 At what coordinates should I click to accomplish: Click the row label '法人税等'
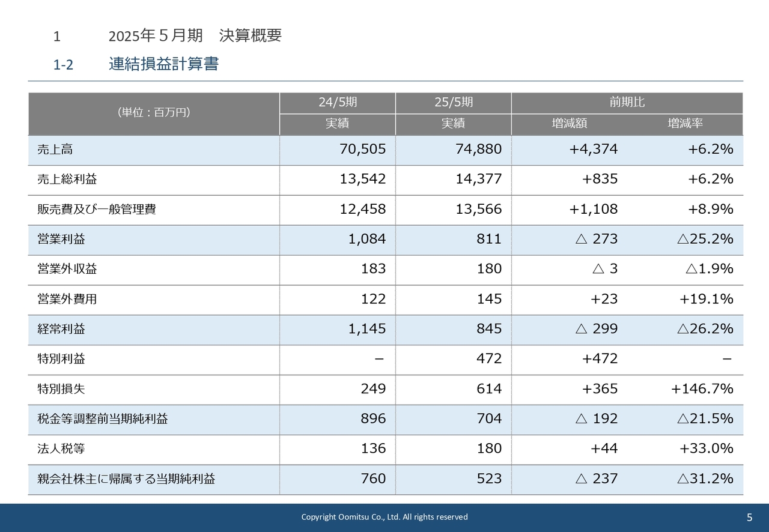[61, 449]
